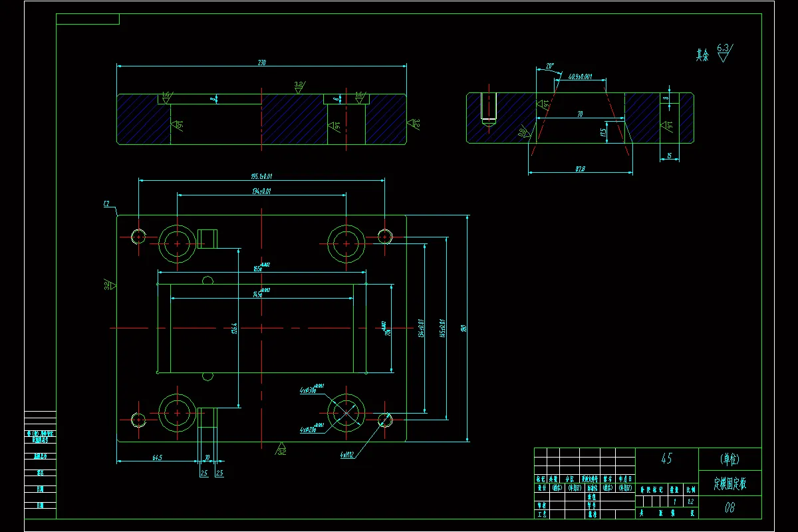Click the 180 overall height dimension

(465, 328)
